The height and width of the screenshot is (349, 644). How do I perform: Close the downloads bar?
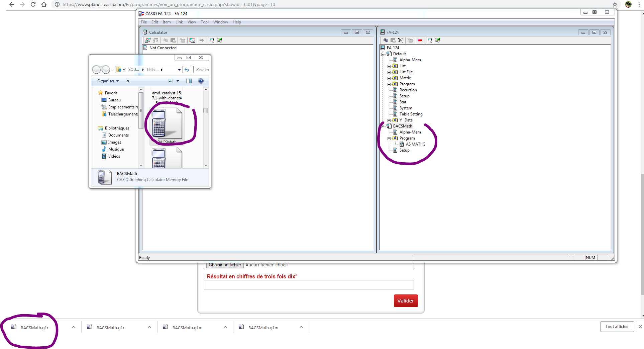pyautogui.click(x=640, y=327)
